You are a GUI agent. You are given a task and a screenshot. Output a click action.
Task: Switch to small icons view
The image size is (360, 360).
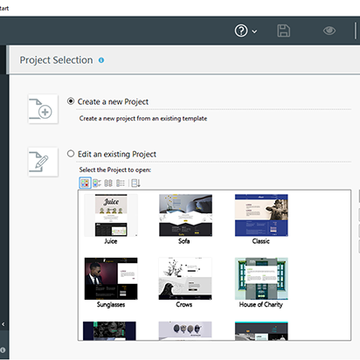coord(108,183)
